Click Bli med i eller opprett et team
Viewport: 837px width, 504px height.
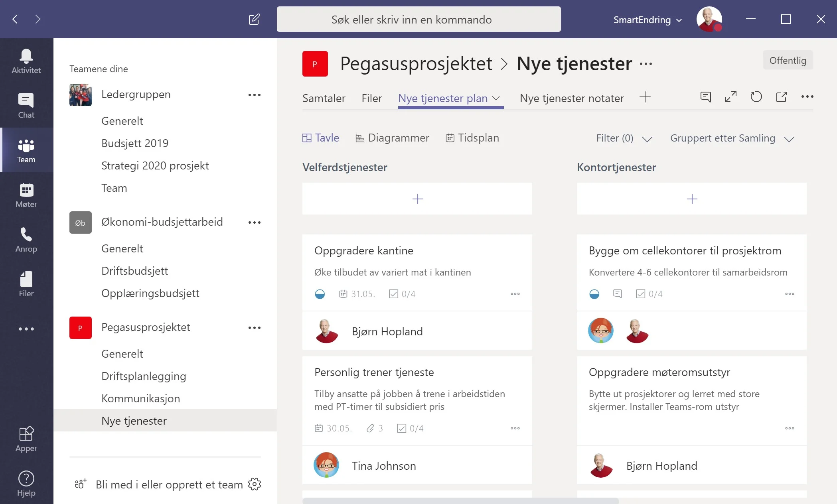(169, 484)
